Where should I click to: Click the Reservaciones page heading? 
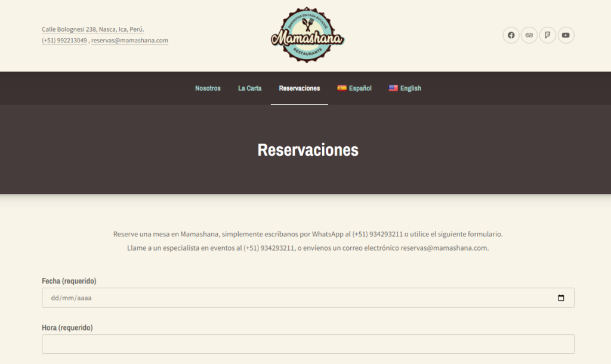pos(308,150)
